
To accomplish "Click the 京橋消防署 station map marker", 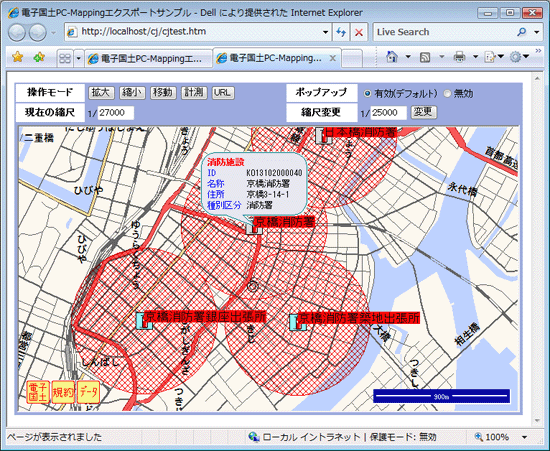I will (254, 228).
